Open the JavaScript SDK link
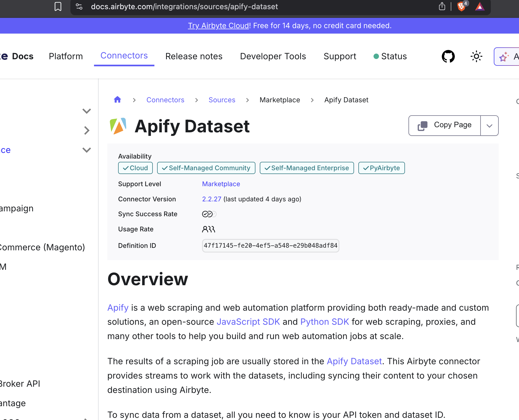Image resolution: width=519 pixels, height=420 pixels. (x=248, y=322)
